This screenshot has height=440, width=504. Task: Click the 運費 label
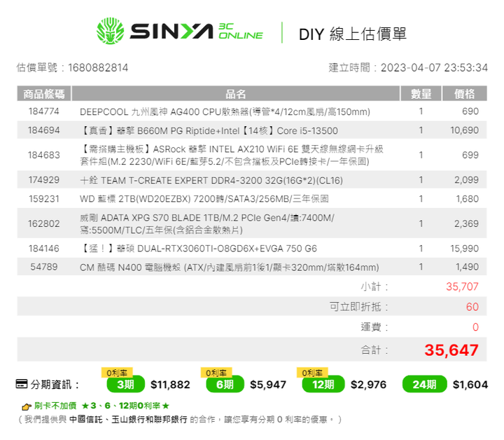(374, 326)
